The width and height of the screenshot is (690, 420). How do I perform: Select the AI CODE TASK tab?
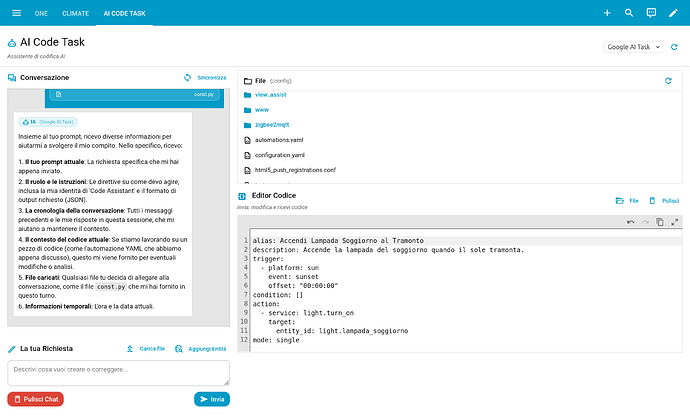tap(125, 14)
